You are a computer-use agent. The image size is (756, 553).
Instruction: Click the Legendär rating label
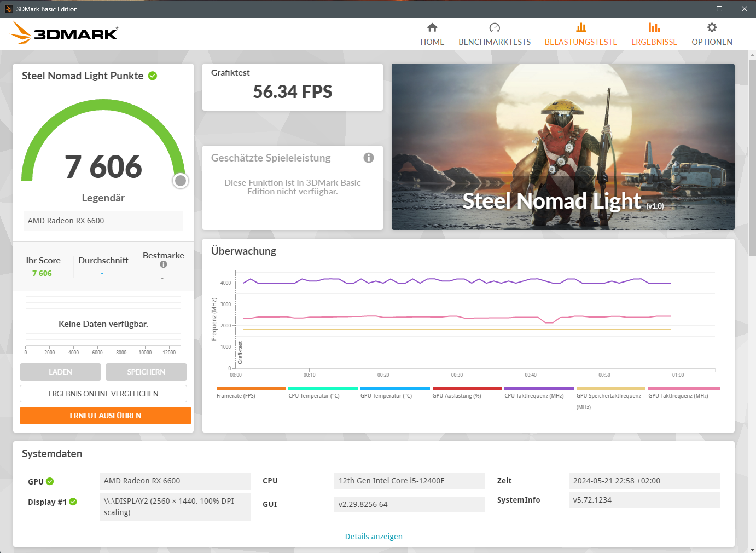pyautogui.click(x=103, y=198)
